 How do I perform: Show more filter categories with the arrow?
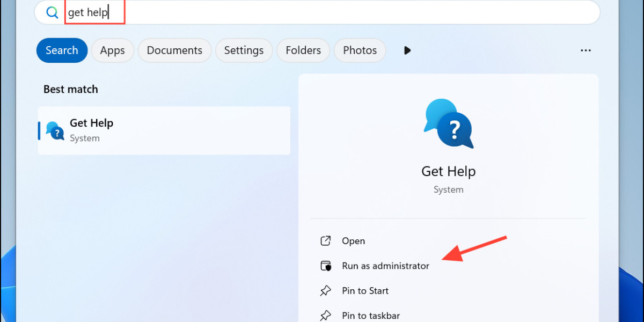pyautogui.click(x=407, y=50)
